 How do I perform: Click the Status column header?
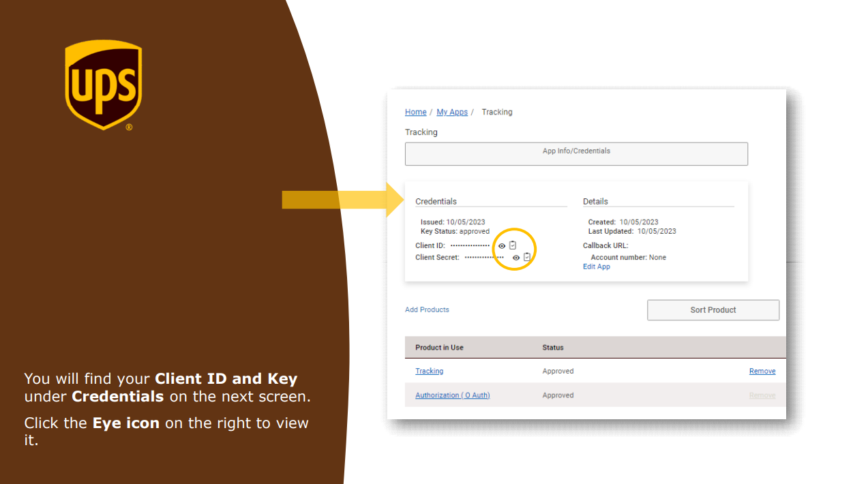(x=552, y=348)
